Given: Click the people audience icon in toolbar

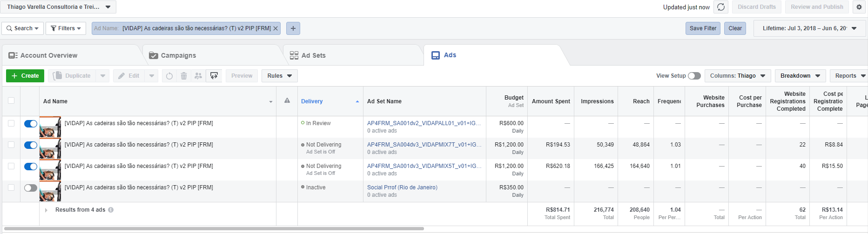Looking at the screenshot, I should 198,76.
